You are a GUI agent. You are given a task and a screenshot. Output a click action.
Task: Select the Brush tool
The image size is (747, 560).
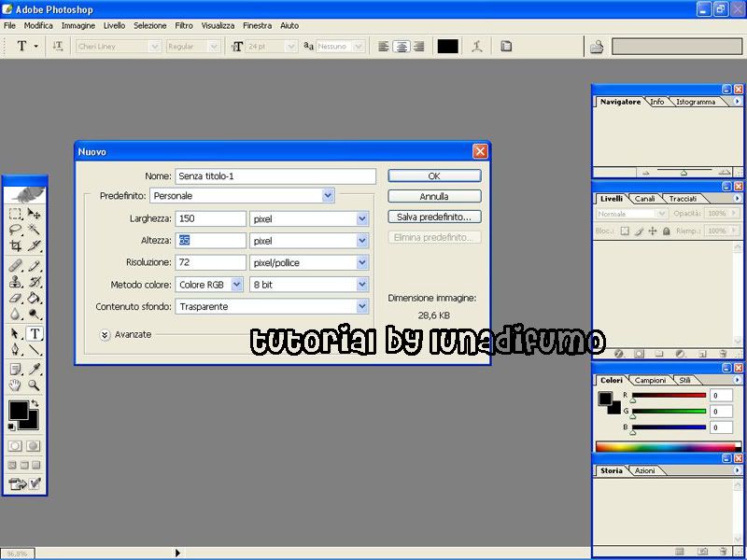pos(34,266)
